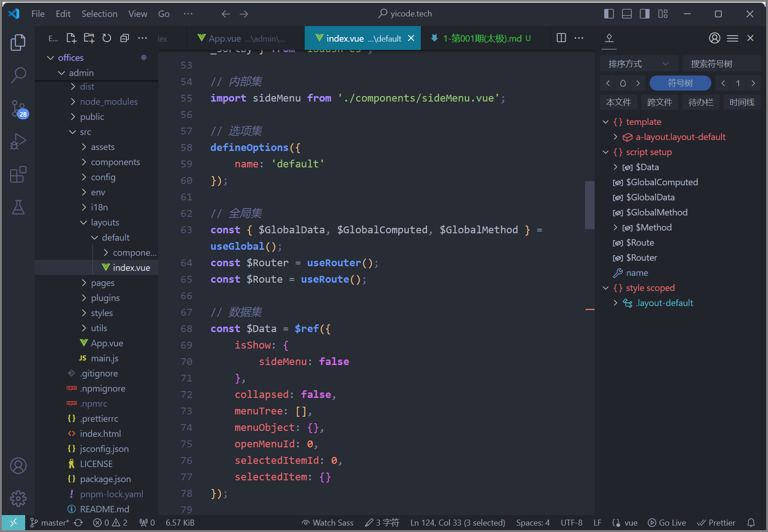Open remote window indicator in status bar

coord(13,522)
